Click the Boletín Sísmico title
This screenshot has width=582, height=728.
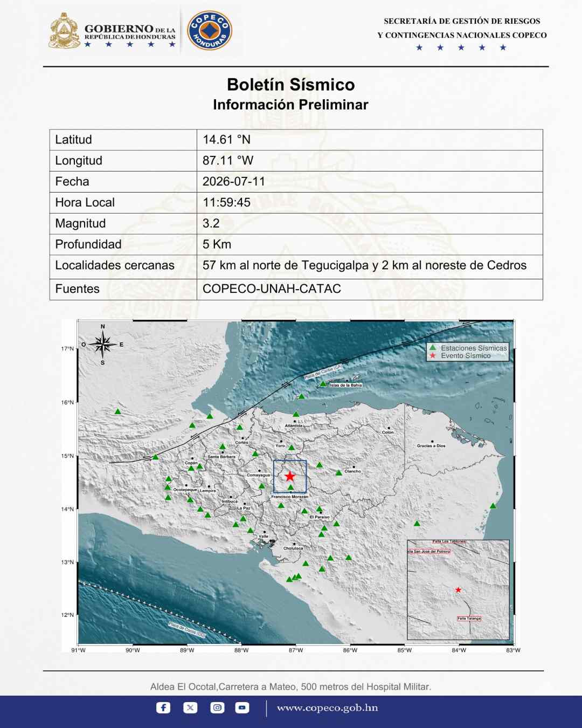coord(290,85)
